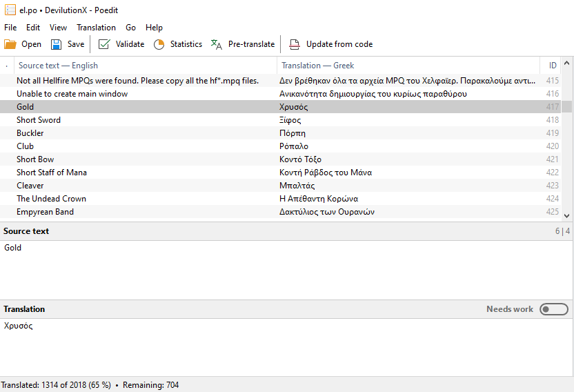Click the Statistics pie chart icon
574x392 pixels.
pos(159,44)
